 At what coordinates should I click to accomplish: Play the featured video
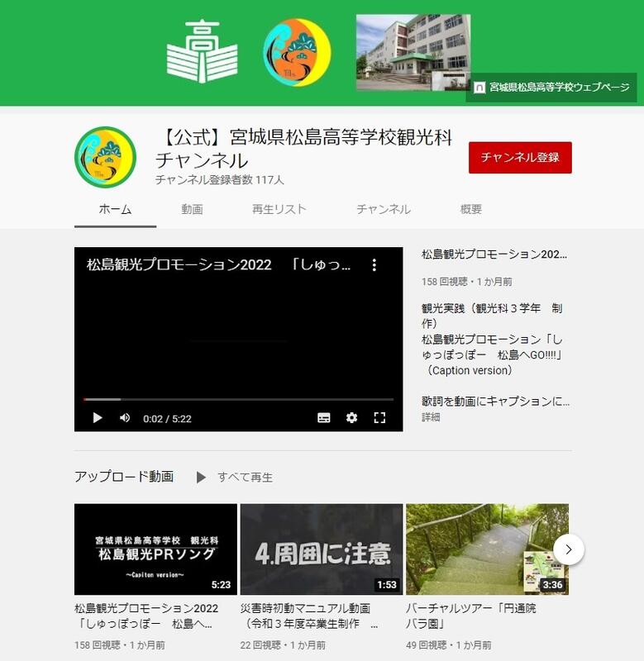[98, 418]
